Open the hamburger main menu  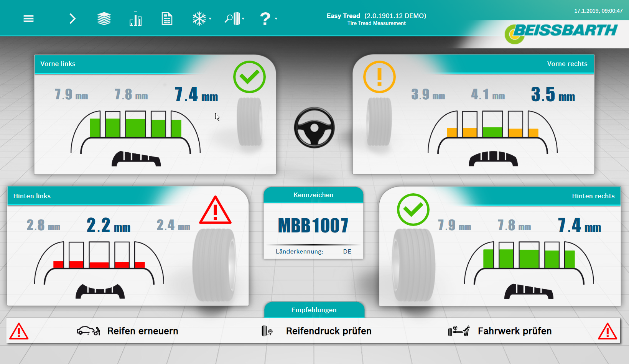[x=28, y=18]
